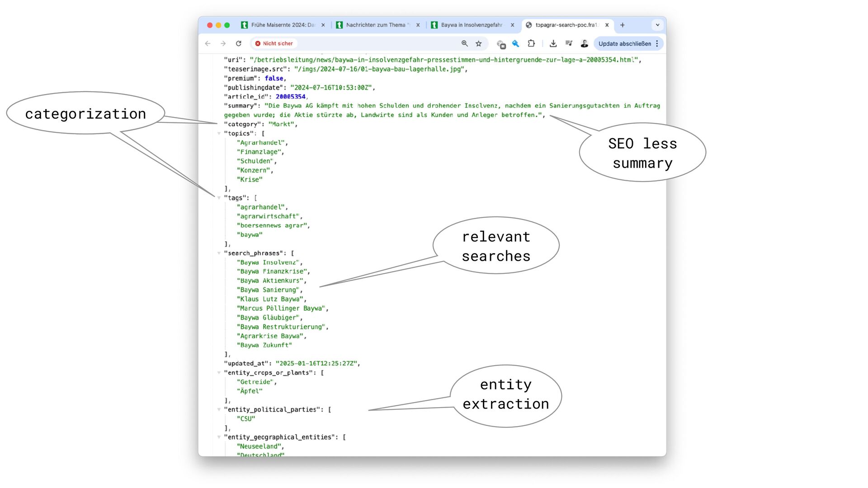Click the geographical entity "Neuseeland"

[x=259, y=446]
